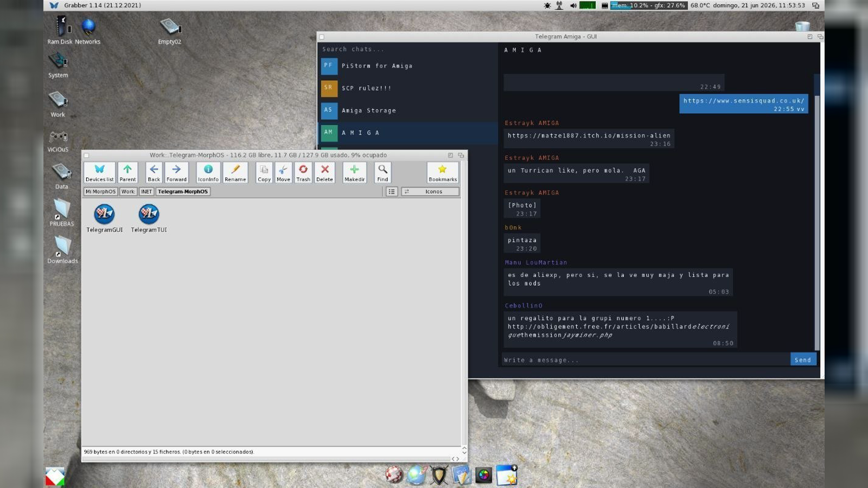Click the Telegram-MorphOS path tab
Viewport: 868px width, 488px height.
[x=183, y=191]
